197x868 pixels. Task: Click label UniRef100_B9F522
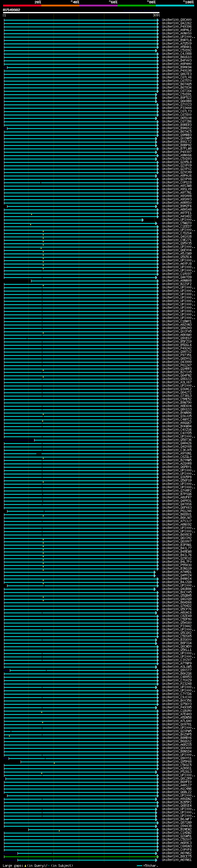(x=177, y=98)
